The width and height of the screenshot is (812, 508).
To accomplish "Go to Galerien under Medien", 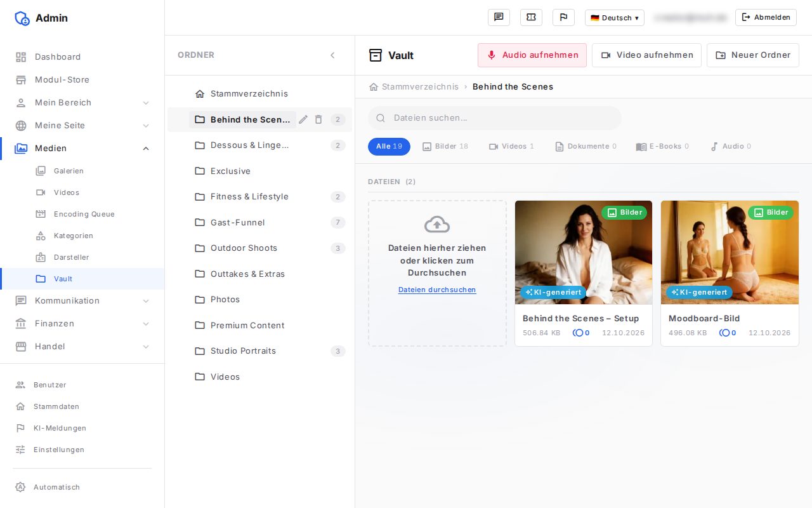I will click(x=82, y=171).
